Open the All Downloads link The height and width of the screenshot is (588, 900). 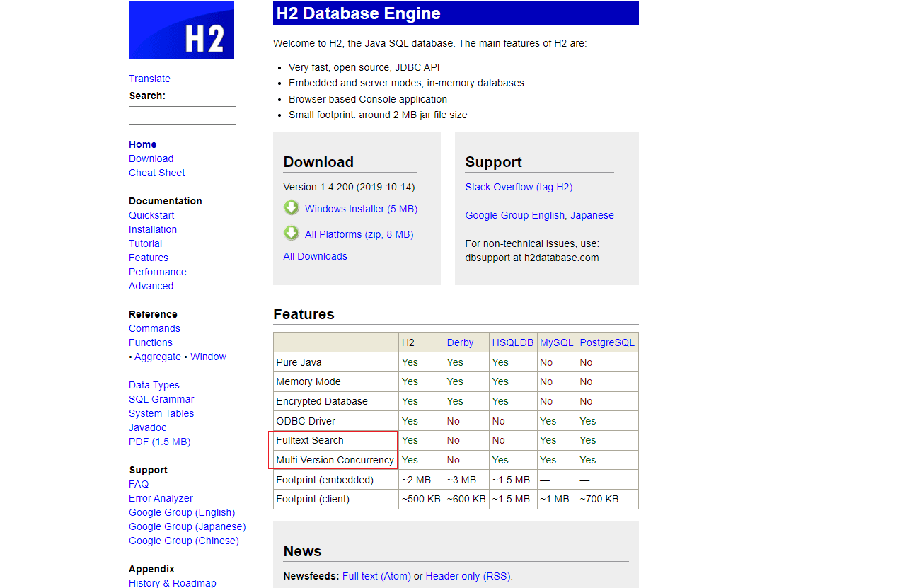315,256
